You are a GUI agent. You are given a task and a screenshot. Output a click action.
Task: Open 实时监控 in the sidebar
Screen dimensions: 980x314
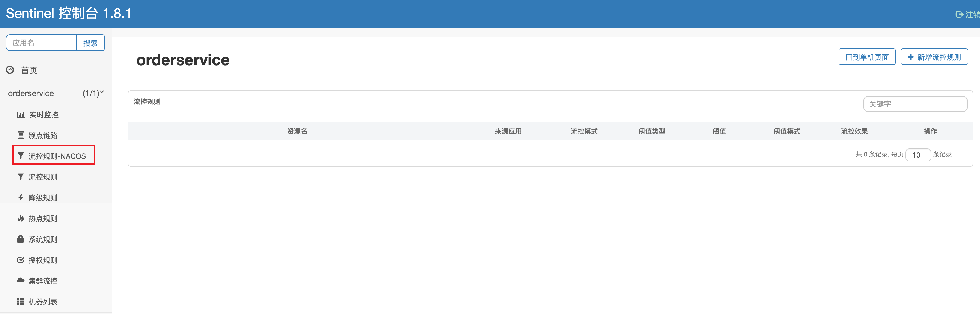(44, 114)
